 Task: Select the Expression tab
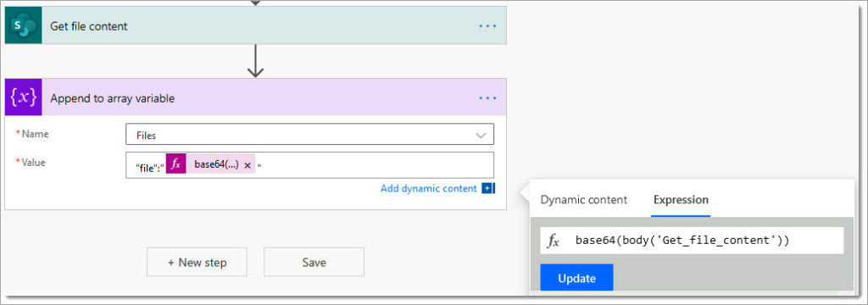click(x=681, y=200)
